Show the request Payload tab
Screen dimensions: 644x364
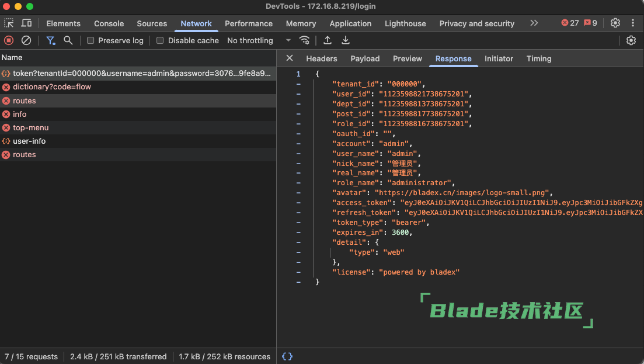[x=365, y=59]
